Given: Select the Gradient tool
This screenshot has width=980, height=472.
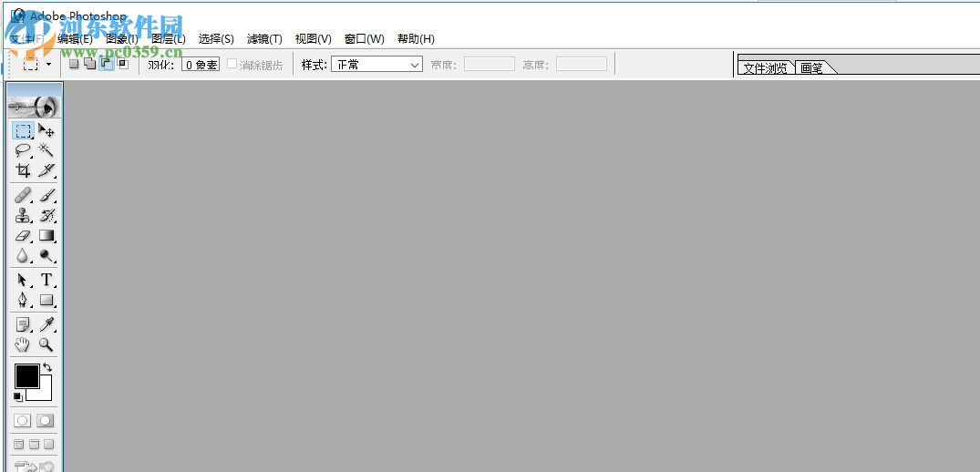Looking at the screenshot, I should click(46, 235).
